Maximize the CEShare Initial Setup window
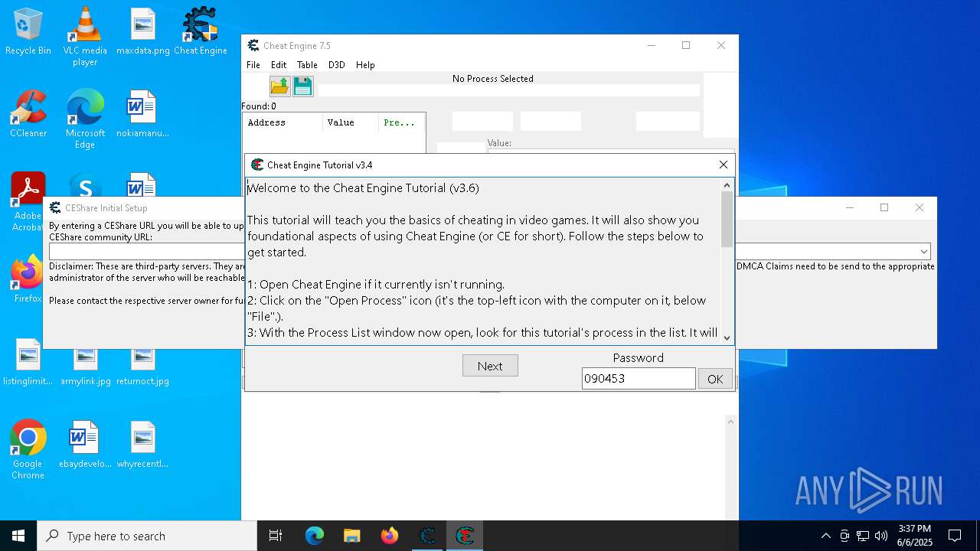Image resolution: width=980 pixels, height=551 pixels. tap(884, 207)
